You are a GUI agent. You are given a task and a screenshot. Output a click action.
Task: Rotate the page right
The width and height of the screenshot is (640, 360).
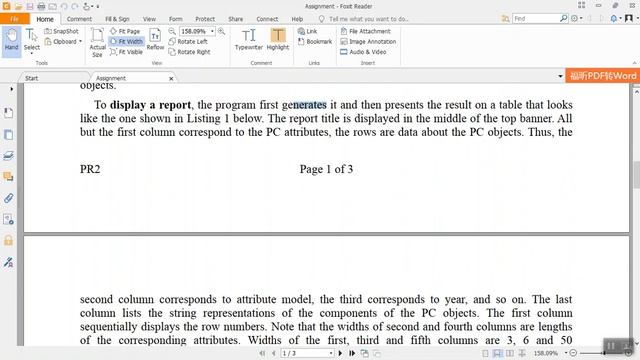coord(189,52)
